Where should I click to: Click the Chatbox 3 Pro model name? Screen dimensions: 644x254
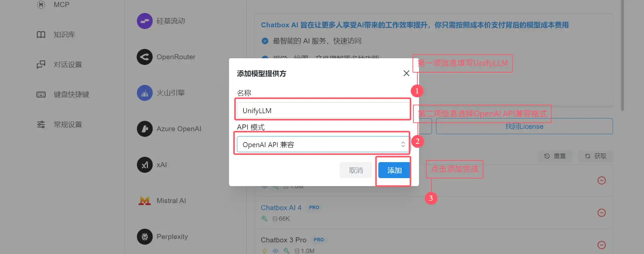click(x=283, y=240)
